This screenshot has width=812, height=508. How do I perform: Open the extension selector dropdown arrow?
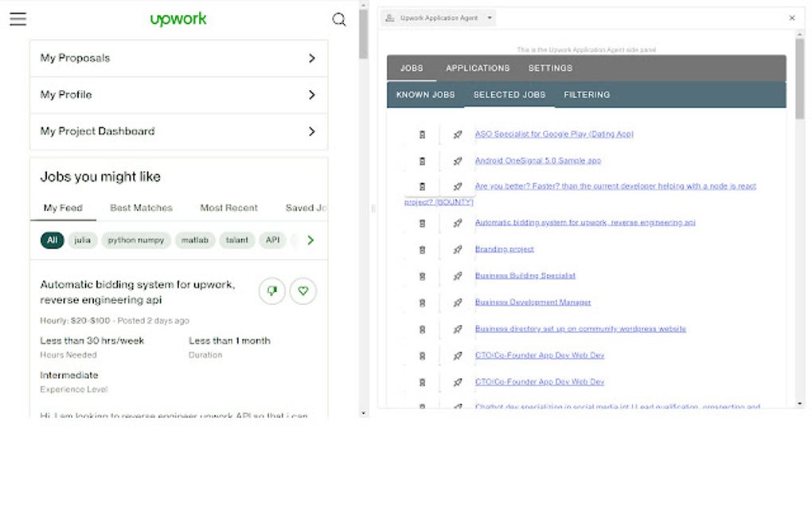click(x=491, y=17)
